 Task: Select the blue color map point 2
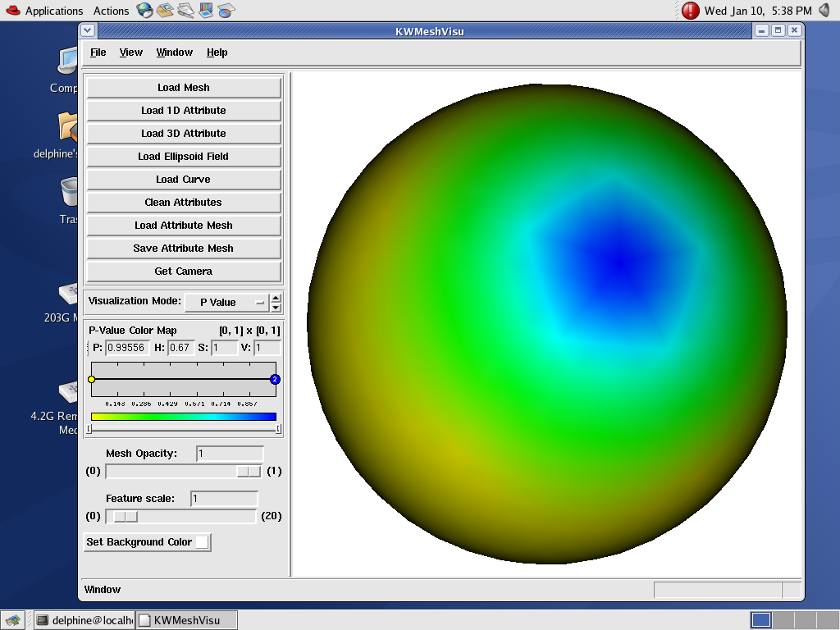click(275, 379)
